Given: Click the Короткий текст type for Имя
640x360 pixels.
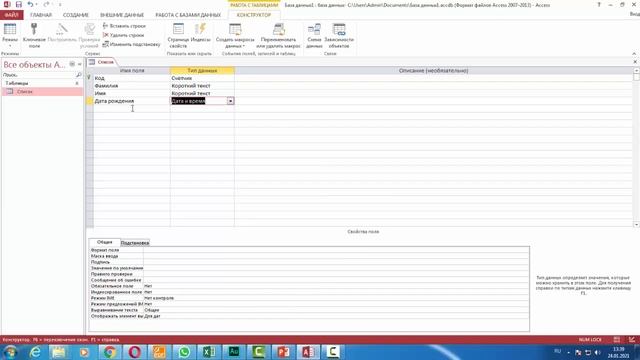Looking at the screenshot, I should click(x=202, y=93).
